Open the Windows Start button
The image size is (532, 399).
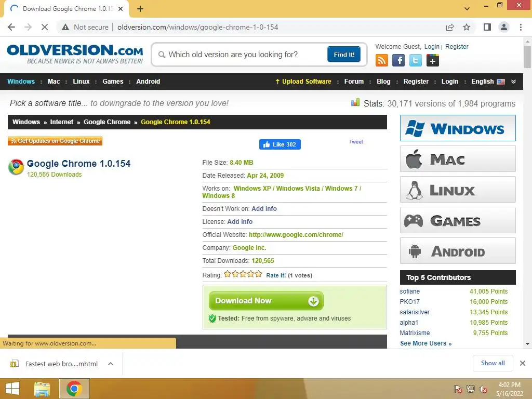click(x=12, y=389)
